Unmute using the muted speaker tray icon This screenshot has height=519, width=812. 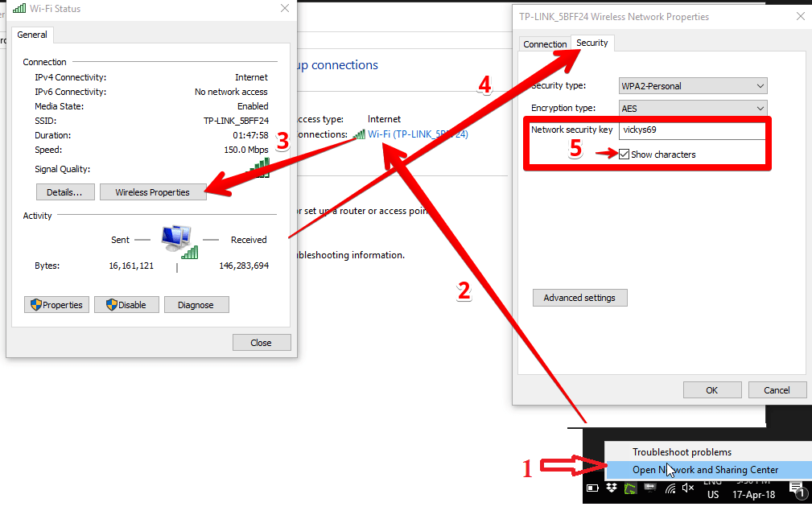click(689, 488)
